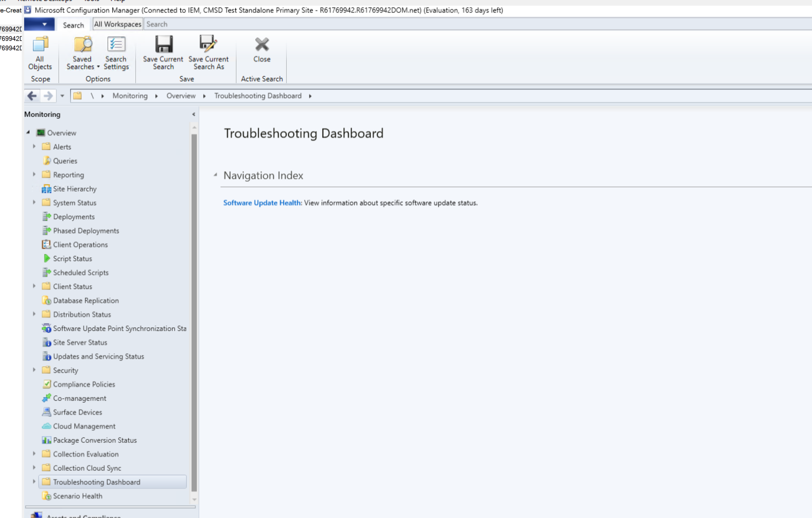This screenshot has height=518, width=812.
Task: Expand the Reporting tree node
Action: click(34, 175)
